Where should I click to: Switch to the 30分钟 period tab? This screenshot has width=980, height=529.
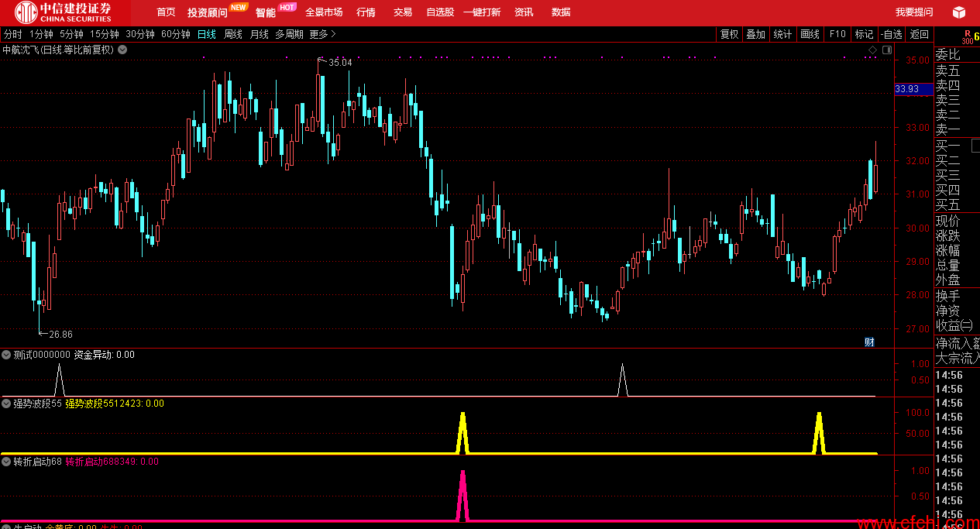click(x=140, y=34)
